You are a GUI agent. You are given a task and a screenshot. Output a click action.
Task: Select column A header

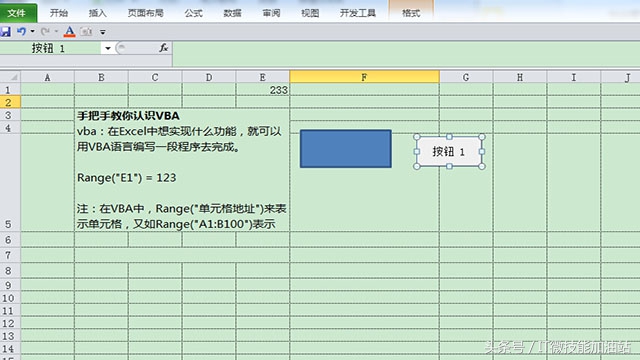point(47,77)
